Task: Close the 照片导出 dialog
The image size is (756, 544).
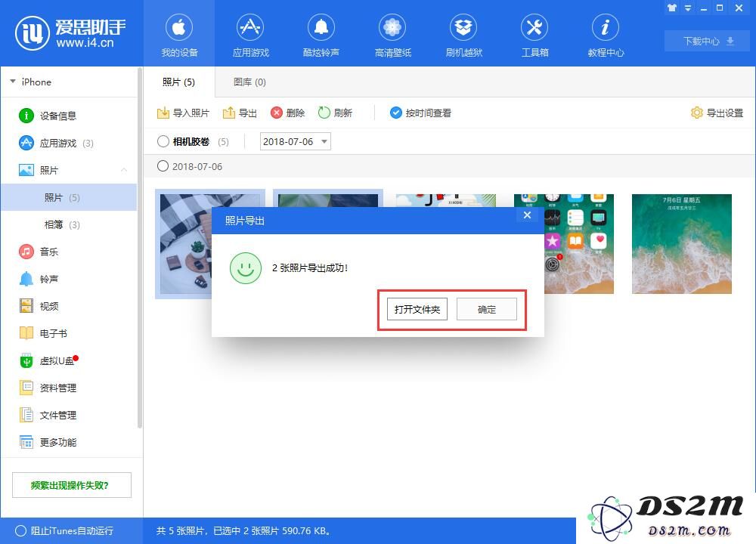Action: 527,215
